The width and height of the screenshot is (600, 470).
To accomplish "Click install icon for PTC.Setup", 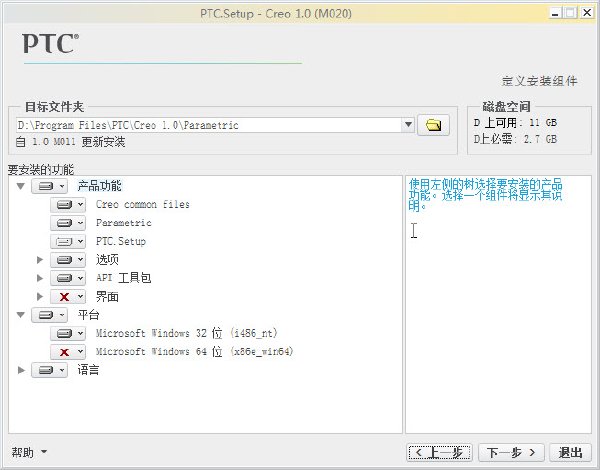I will (x=68, y=242).
